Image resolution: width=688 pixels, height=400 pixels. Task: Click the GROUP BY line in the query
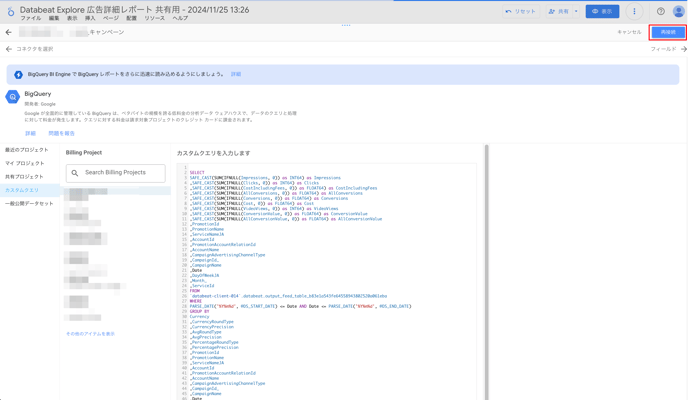(x=199, y=311)
